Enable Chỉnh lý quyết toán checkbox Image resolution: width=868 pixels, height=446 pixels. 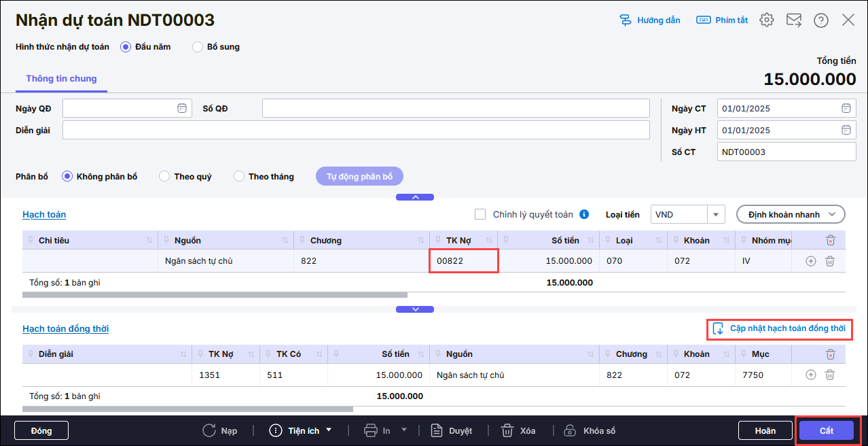click(480, 215)
